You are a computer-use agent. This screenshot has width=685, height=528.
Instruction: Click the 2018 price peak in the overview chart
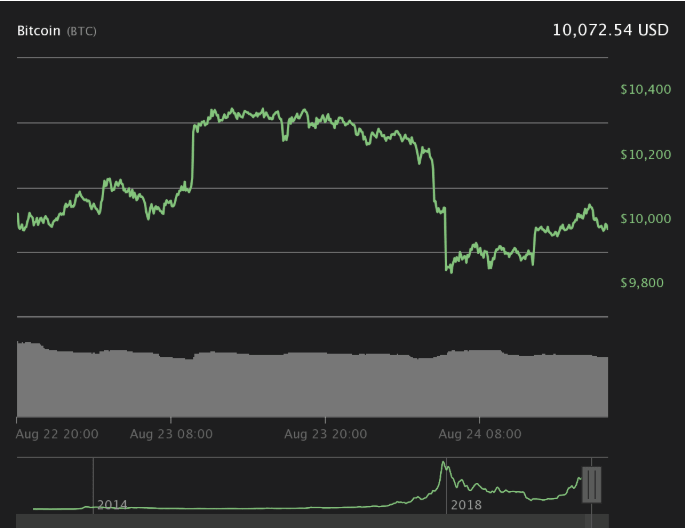(x=443, y=464)
